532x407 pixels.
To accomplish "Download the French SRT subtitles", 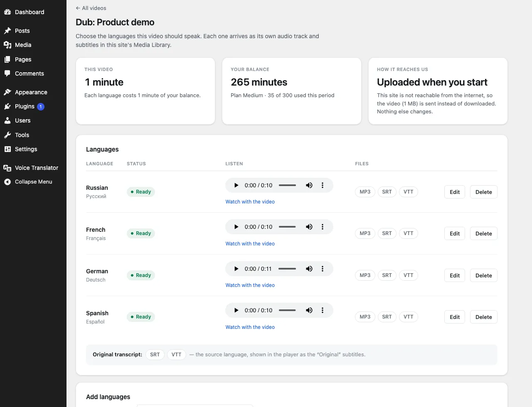I will (387, 233).
